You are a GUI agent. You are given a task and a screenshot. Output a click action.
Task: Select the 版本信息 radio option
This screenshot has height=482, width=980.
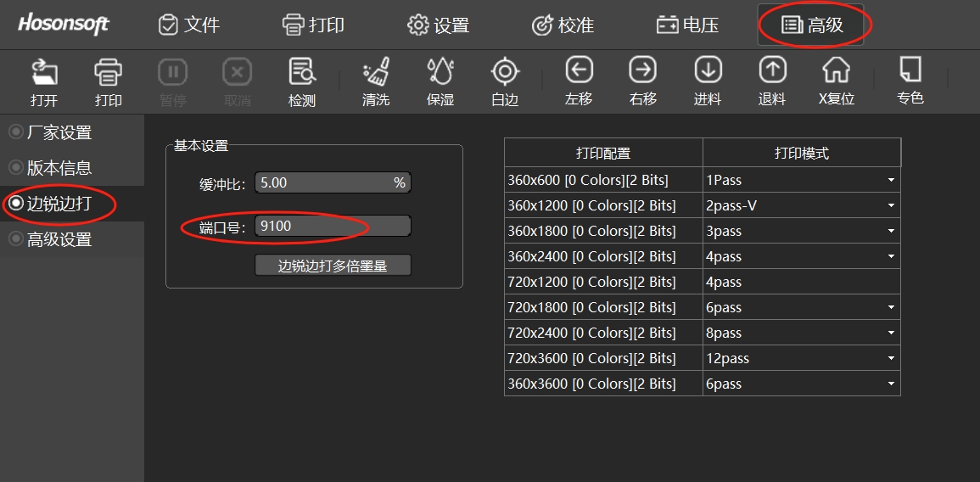(x=16, y=168)
